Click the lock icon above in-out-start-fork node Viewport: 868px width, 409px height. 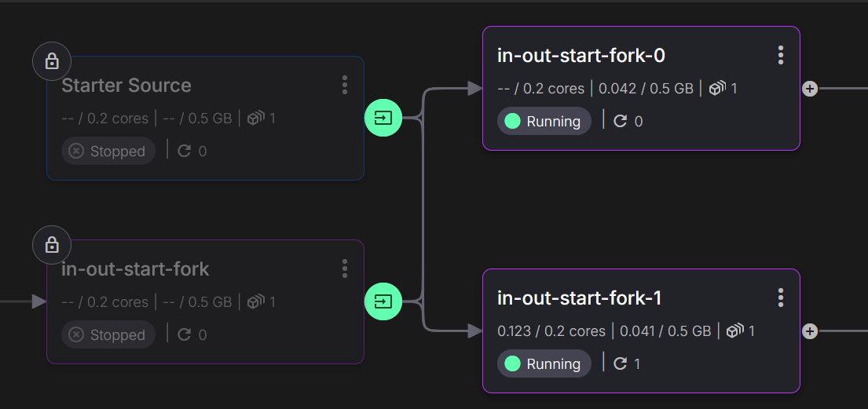coord(52,245)
